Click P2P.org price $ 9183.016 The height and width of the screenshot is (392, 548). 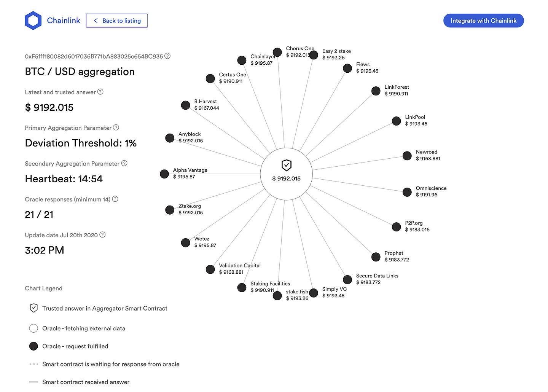click(417, 230)
